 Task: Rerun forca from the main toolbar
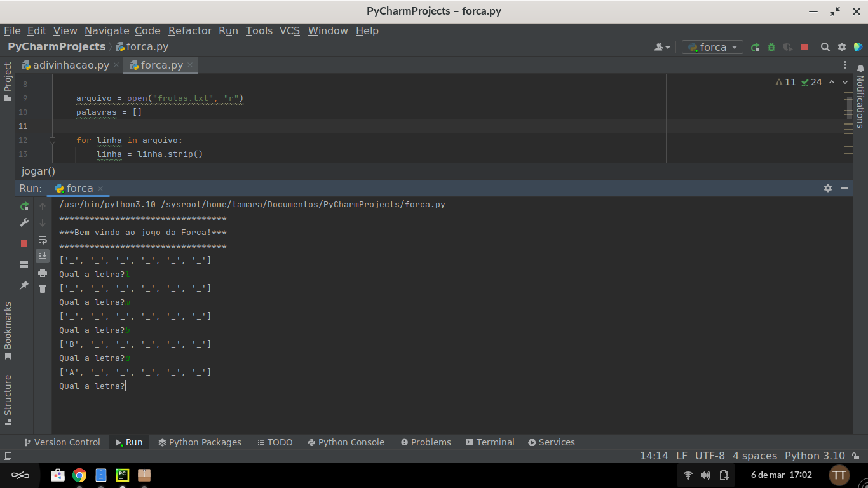point(755,47)
